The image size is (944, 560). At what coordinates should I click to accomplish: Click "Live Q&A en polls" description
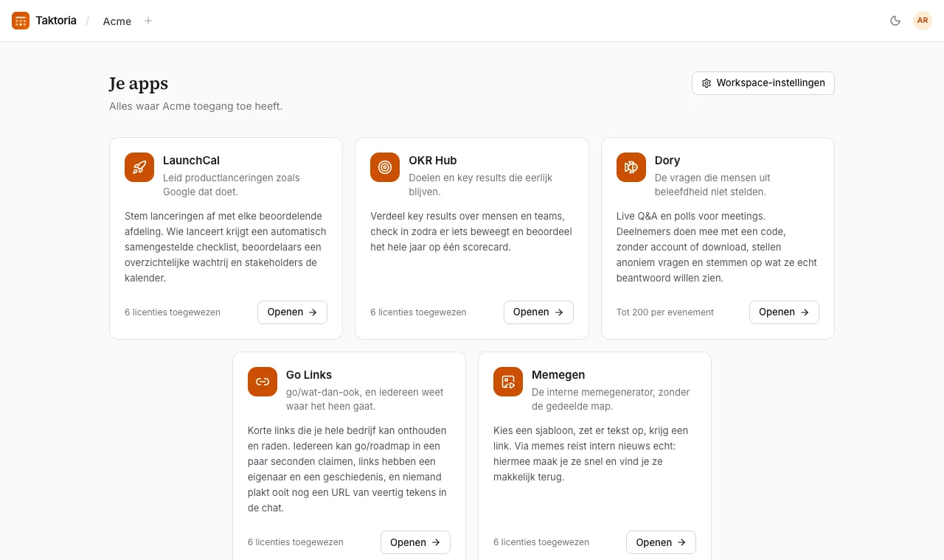(717, 247)
